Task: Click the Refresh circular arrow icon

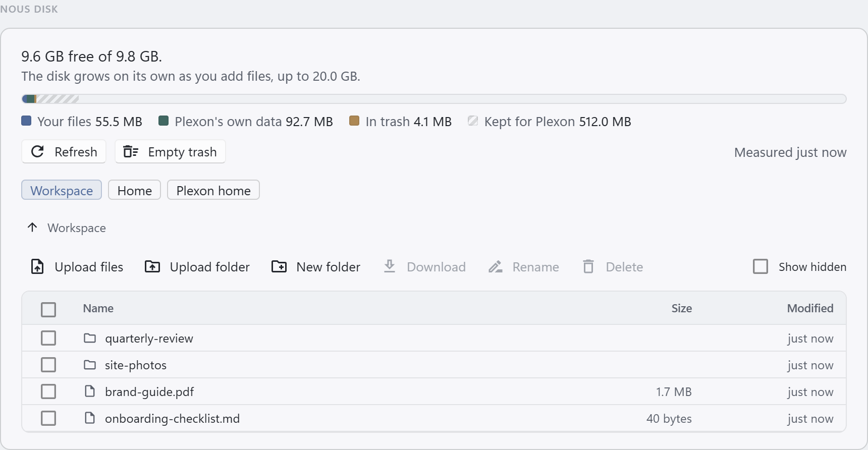Action: point(38,151)
